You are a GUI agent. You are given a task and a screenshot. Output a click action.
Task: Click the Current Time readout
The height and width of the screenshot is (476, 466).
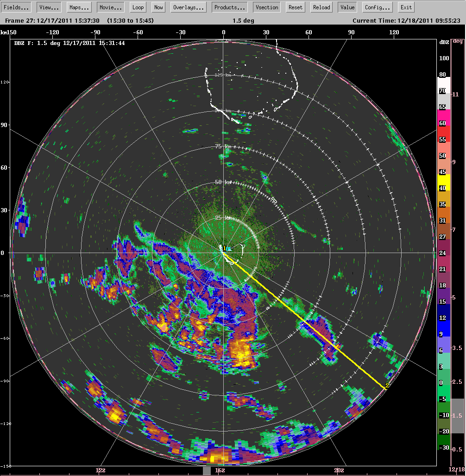coord(407,21)
